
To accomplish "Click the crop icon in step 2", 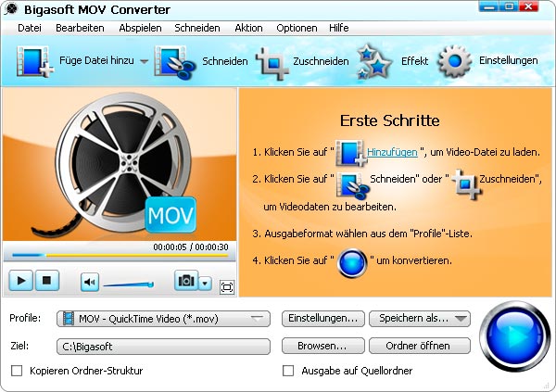I will 466,183.
